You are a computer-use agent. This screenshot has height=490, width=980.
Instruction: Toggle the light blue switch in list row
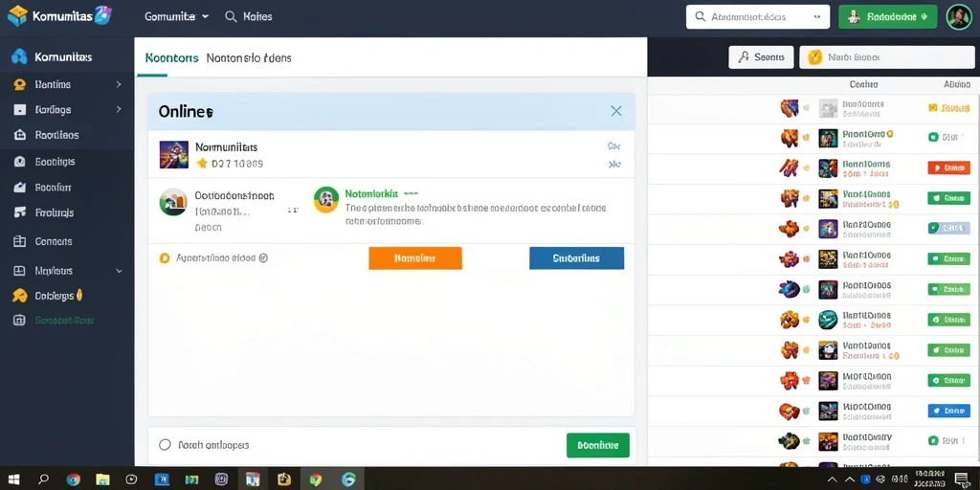coord(948,228)
